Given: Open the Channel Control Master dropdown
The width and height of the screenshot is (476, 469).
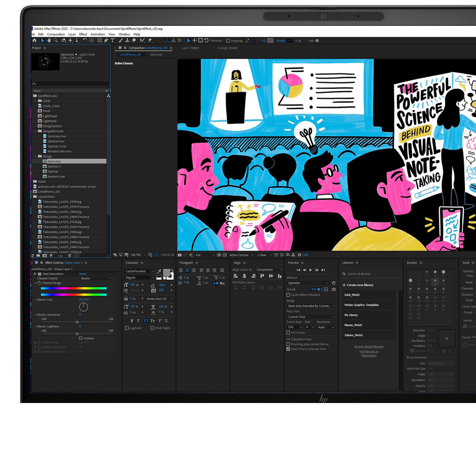Looking at the screenshot, I should point(96,278).
